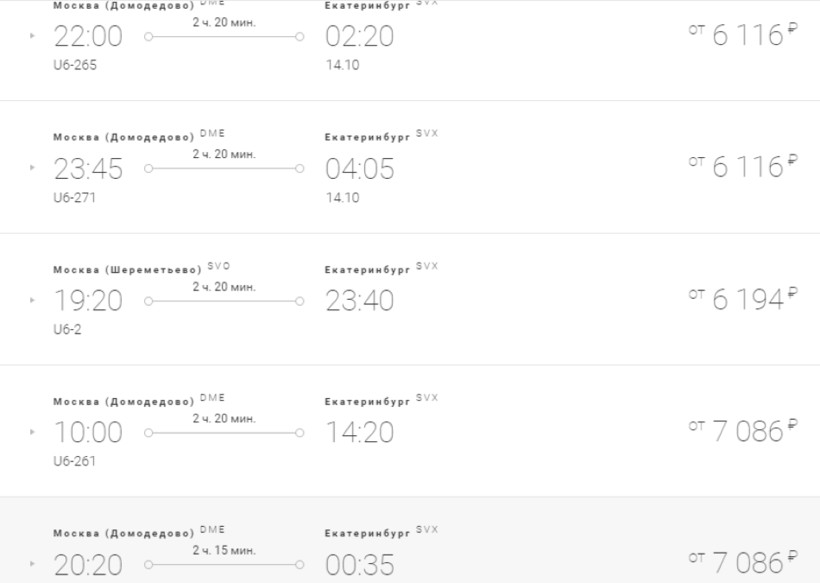820x583 pixels.
Task: Click flight number U6-271
Action: tap(75, 198)
